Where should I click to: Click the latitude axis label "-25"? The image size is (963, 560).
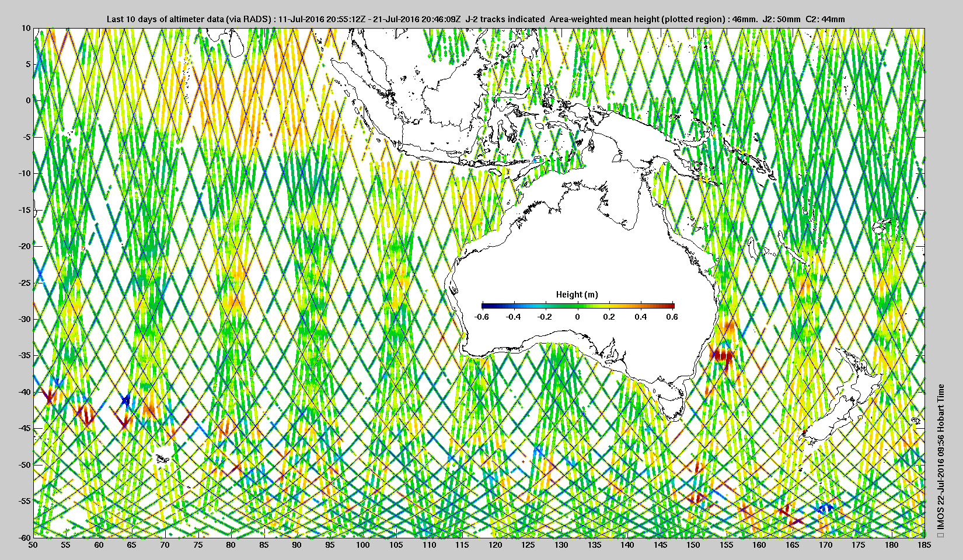point(25,283)
